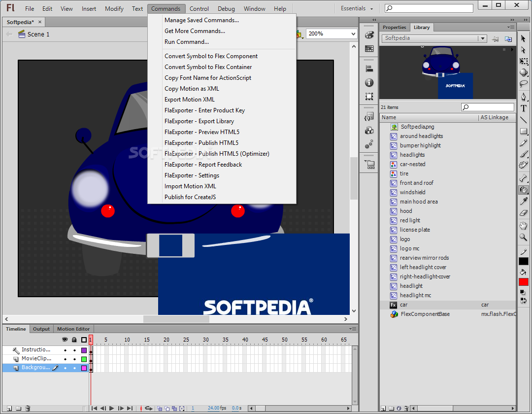The height and width of the screenshot is (414, 532).
Task: Select Export Motion XML command
Action: pos(190,100)
